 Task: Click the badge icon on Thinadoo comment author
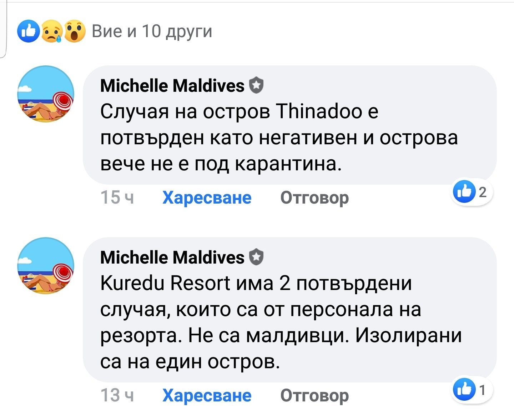pos(256,86)
